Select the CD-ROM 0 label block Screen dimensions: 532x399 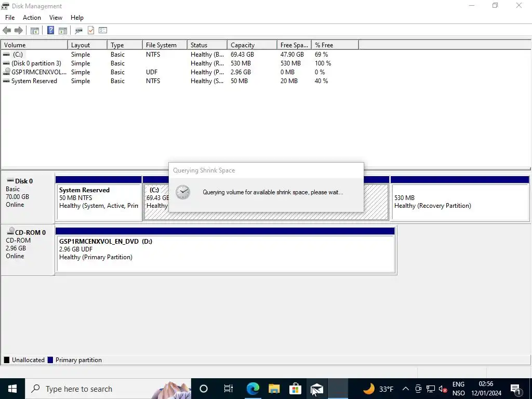(x=28, y=249)
